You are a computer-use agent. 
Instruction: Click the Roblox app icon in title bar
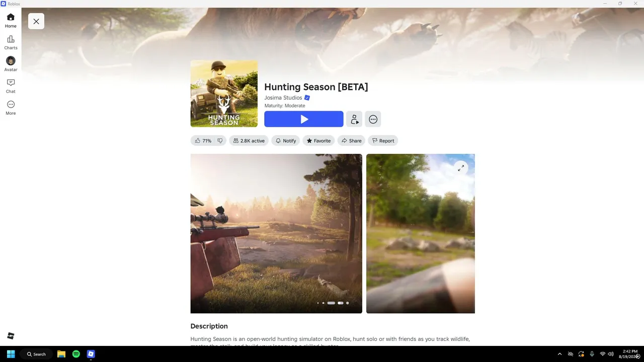pos(4,4)
